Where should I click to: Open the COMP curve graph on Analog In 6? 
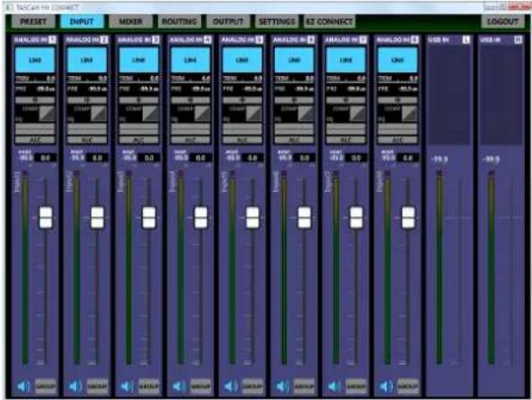306,113
